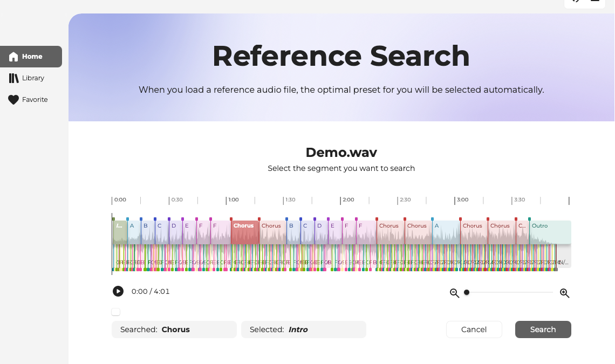The image size is (615, 364).
Task: Click the Home icon in the sidebar
Action: pyautogui.click(x=13, y=57)
